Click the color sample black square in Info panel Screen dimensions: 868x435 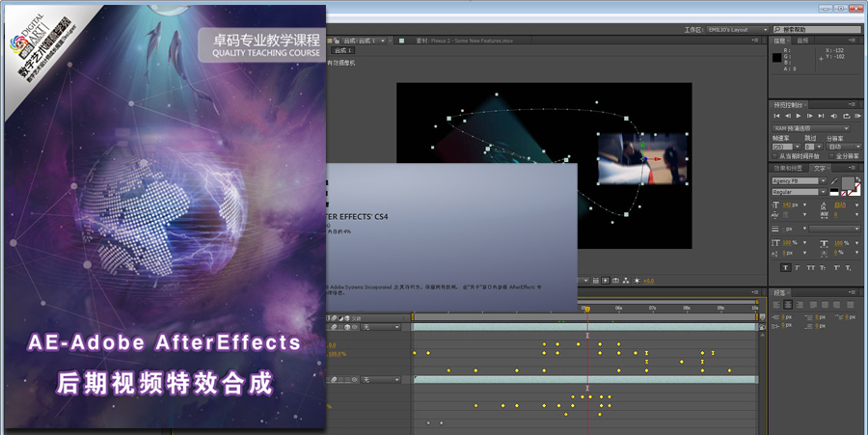(x=776, y=58)
